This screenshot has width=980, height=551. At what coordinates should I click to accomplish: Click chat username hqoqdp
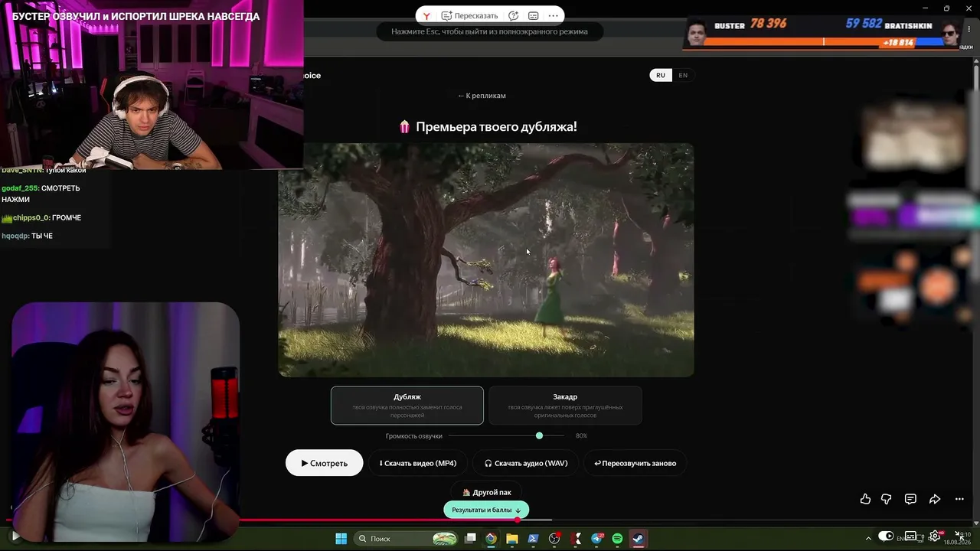(15, 236)
